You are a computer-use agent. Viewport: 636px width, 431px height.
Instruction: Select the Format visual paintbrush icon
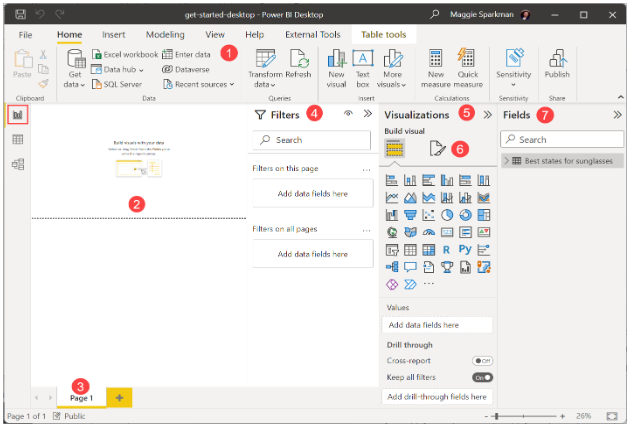point(437,149)
